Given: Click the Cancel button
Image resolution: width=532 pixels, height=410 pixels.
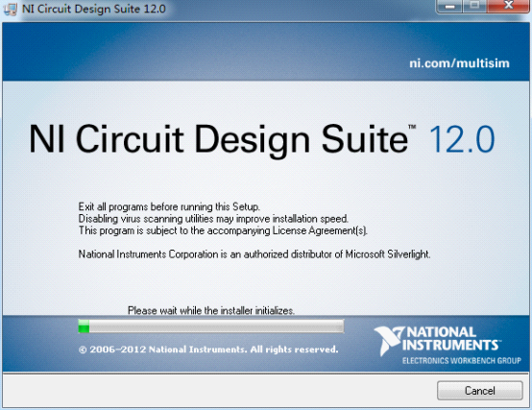Looking at the screenshot, I should [479, 391].
